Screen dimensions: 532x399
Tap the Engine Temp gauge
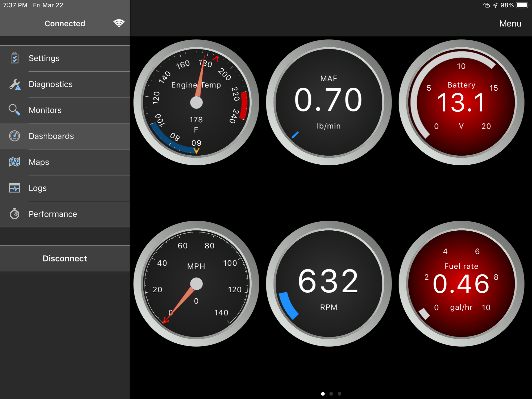(196, 102)
